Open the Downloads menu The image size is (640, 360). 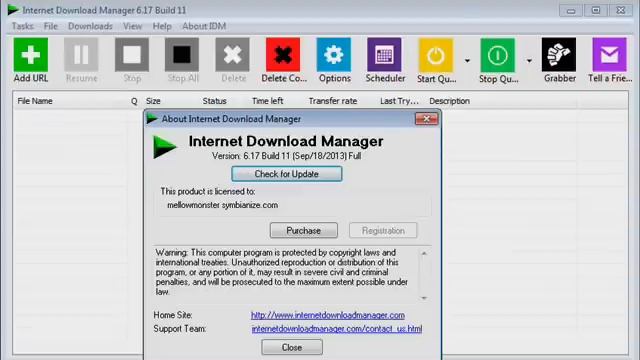coord(90,26)
